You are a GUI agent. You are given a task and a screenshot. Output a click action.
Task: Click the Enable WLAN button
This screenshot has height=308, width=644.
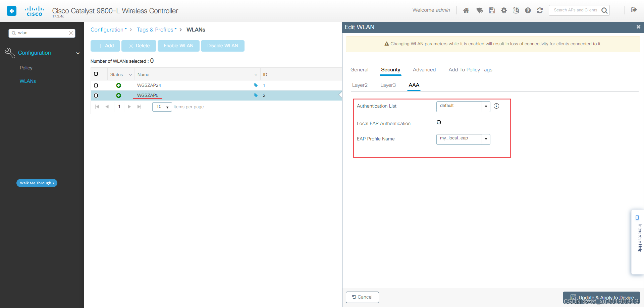tap(178, 46)
